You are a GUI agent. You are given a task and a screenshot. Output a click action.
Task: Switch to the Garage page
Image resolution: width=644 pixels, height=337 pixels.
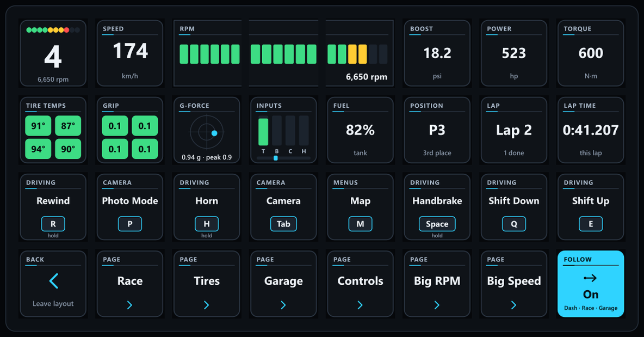pos(283,284)
